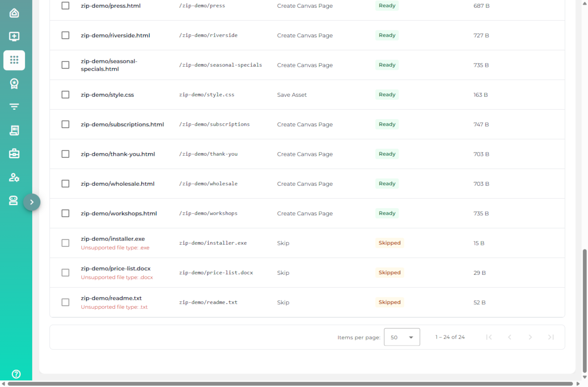Click the 163 B file size value
This screenshot has width=588, height=387.
tap(481, 95)
